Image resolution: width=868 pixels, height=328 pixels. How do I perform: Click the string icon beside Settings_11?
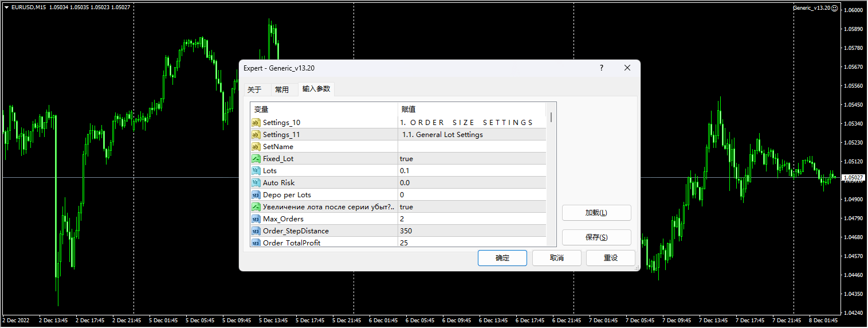[256, 134]
